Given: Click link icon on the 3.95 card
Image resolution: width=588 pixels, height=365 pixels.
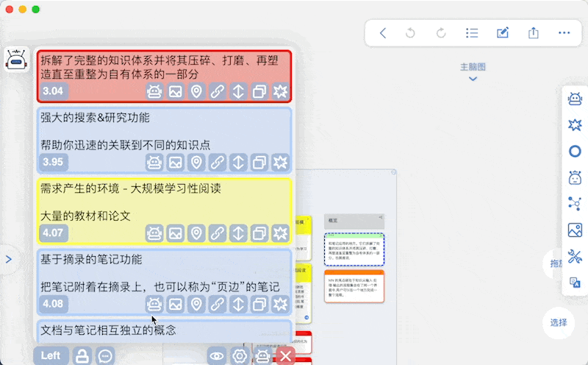Looking at the screenshot, I should click(x=218, y=162).
